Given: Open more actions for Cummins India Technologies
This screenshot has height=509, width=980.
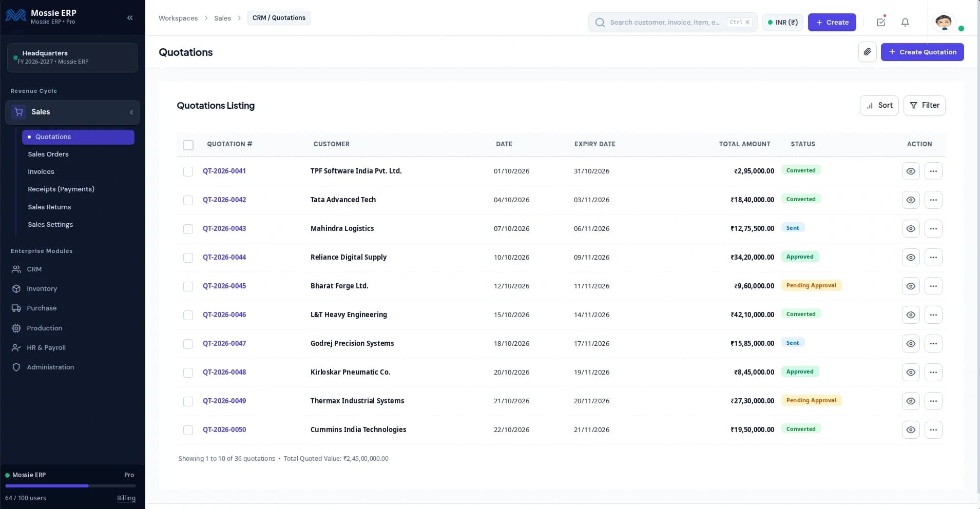Looking at the screenshot, I should click(933, 429).
